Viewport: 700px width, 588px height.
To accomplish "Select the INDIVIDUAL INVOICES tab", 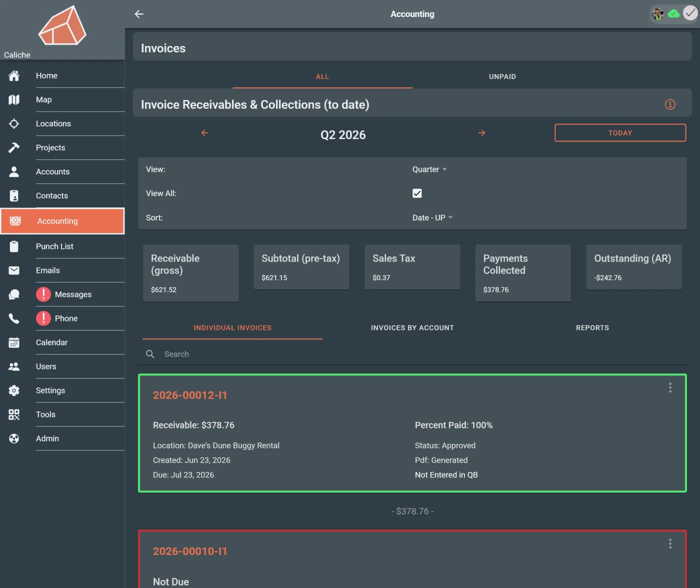I will [232, 328].
